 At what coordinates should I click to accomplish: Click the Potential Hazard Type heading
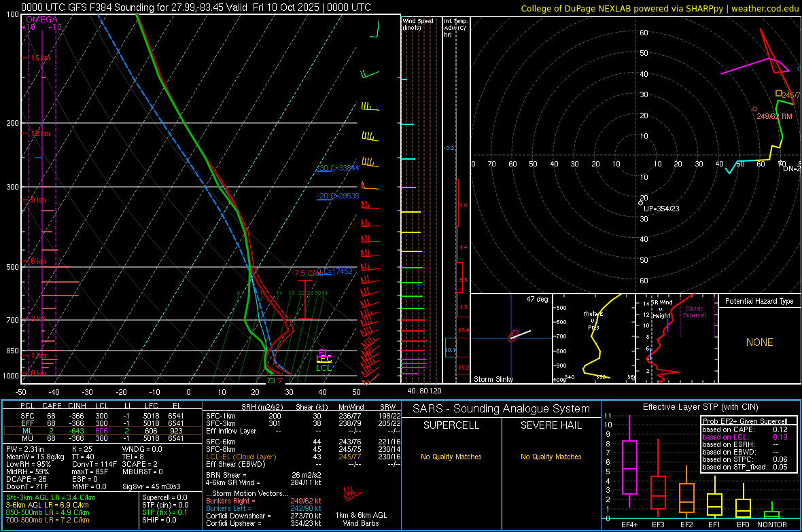(x=759, y=301)
